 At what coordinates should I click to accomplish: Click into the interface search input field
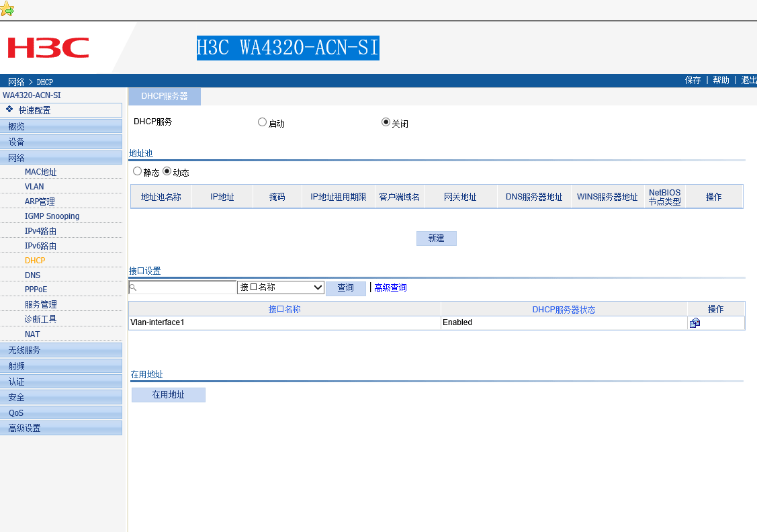(x=183, y=287)
